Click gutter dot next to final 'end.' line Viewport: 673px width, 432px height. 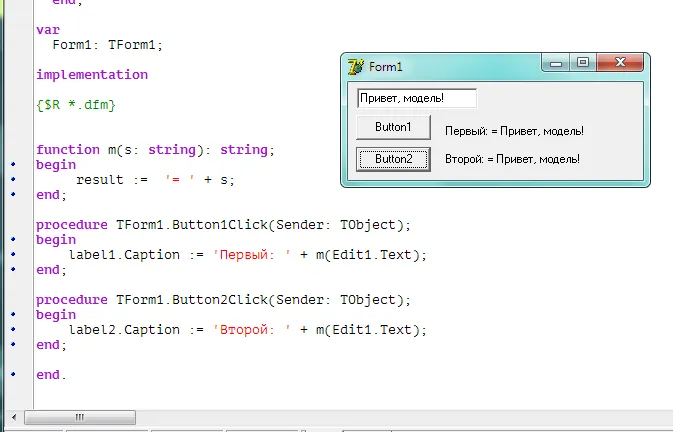(x=13, y=375)
